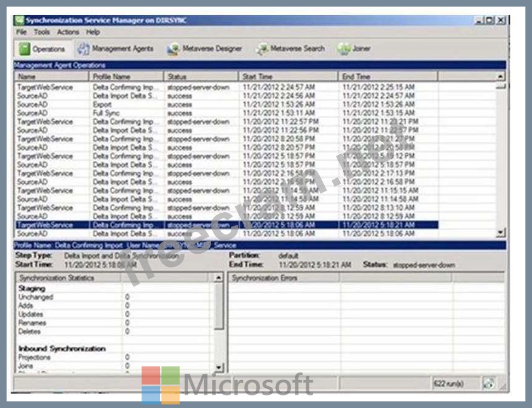Sort by Start Time column header

[288, 77]
